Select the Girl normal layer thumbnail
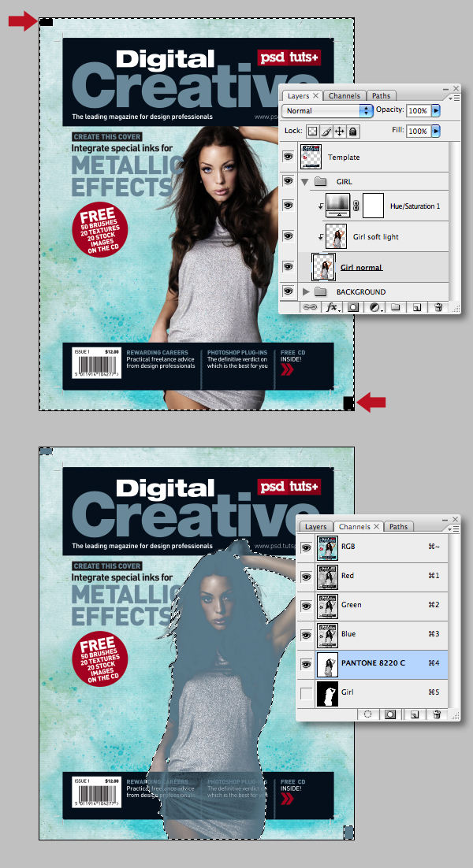 click(x=323, y=267)
